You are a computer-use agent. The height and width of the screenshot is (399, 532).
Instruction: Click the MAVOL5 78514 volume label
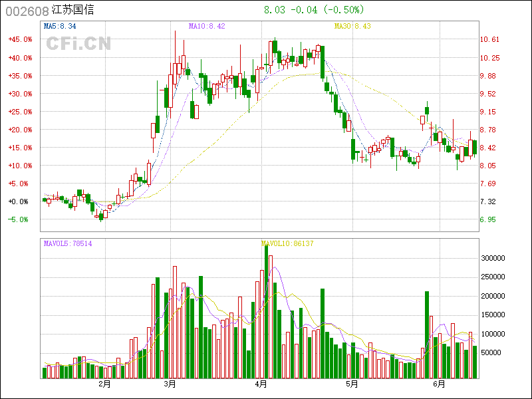[68, 244]
